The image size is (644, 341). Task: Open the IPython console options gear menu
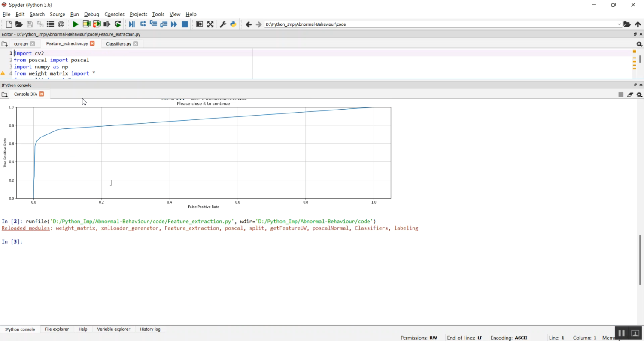click(x=639, y=94)
